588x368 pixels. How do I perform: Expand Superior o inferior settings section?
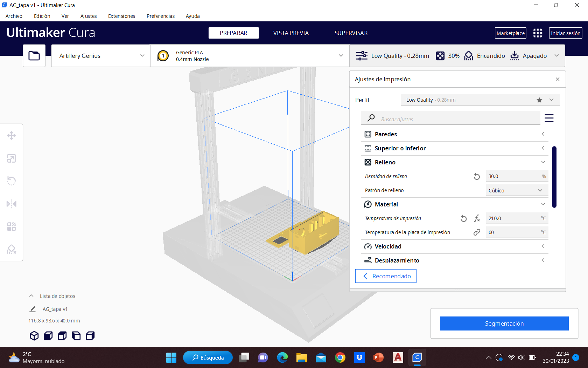click(454, 148)
